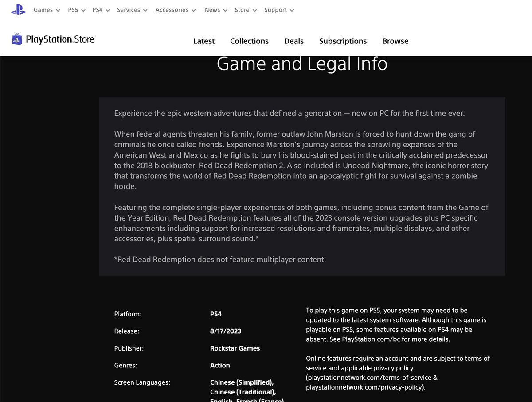Screen dimensions: 532x402
Task: Select the PlayStation Store logo
Action: pyautogui.click(x=52, y=39)
